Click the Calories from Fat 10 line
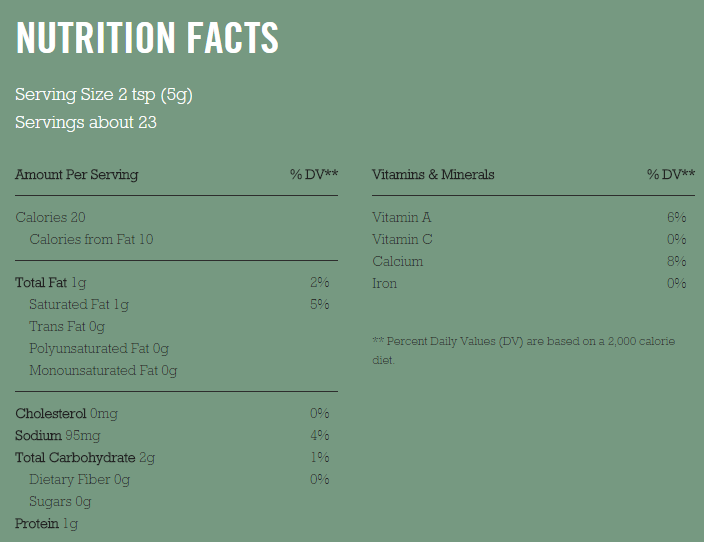This screenshot has width=704, height=542. click(x=91, y=239)
